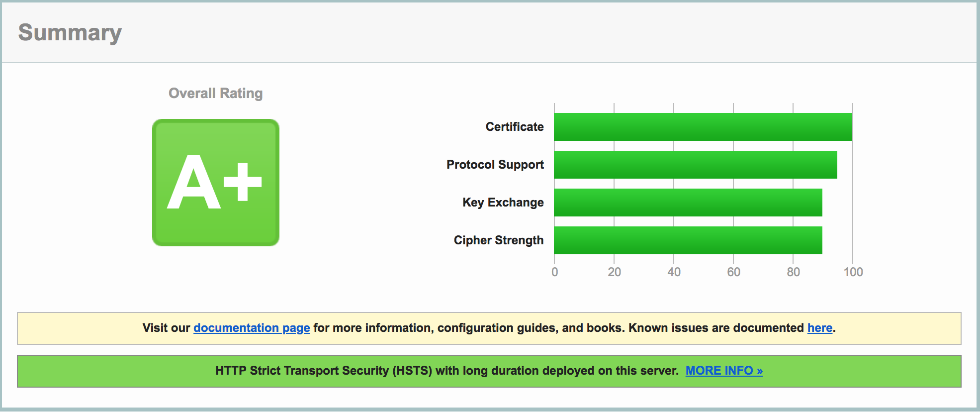Follow the known issues 'here' link

click(x=819, y=328)
